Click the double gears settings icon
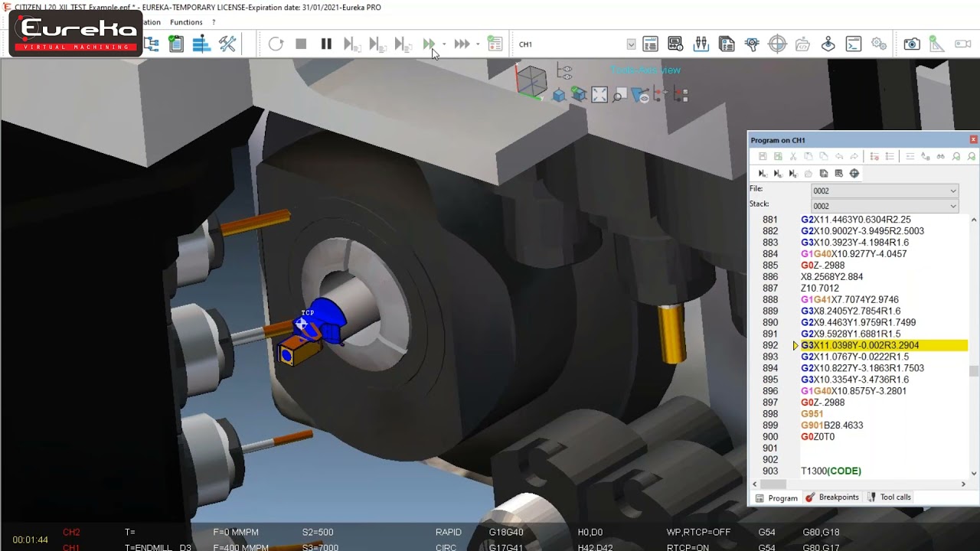Screen dimensions: 980x551 pyautogui.click(x=878, y=44)
